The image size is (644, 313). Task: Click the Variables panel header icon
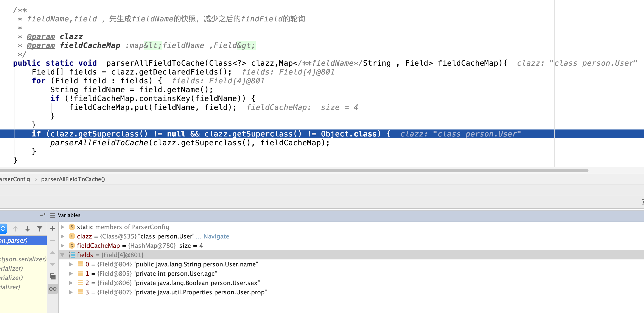(52, 215)
